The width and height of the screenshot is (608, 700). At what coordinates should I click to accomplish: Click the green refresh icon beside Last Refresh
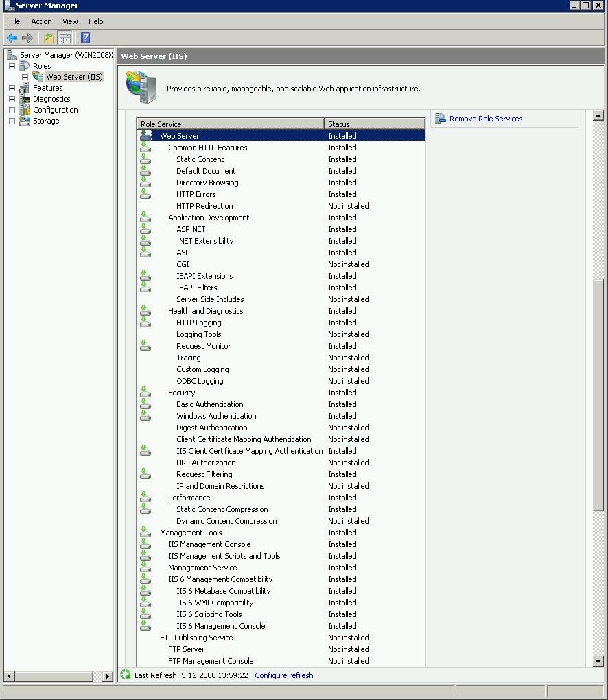pyautogui.click(x=126, y=675)
